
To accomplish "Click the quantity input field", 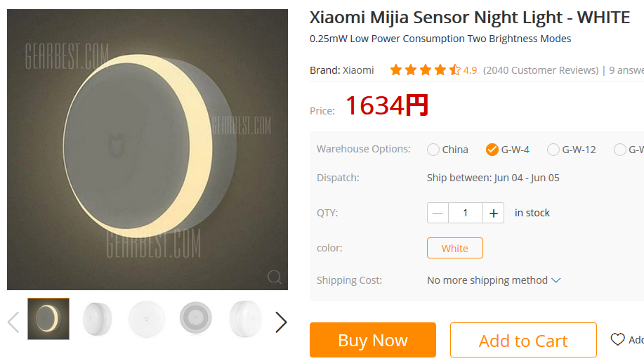I will tap(465, 213).
